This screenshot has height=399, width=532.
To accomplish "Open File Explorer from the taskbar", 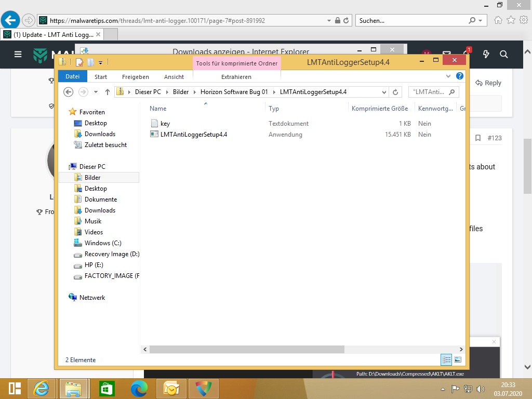I will 73,389.
